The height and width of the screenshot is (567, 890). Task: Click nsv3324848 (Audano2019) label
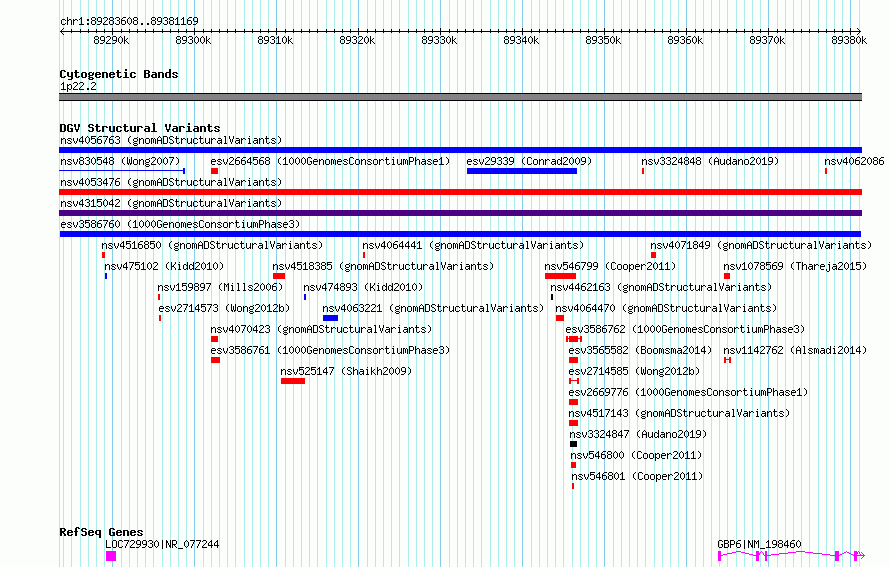710,161
